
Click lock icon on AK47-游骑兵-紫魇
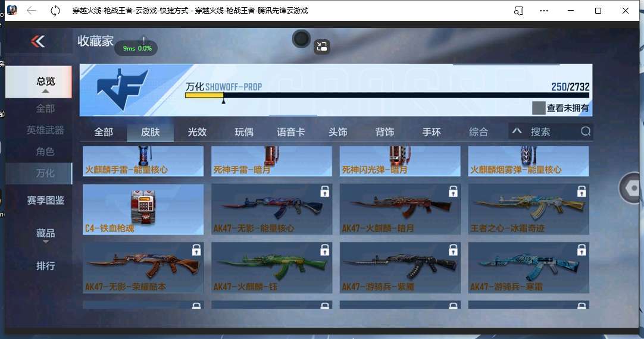[453, 250]
